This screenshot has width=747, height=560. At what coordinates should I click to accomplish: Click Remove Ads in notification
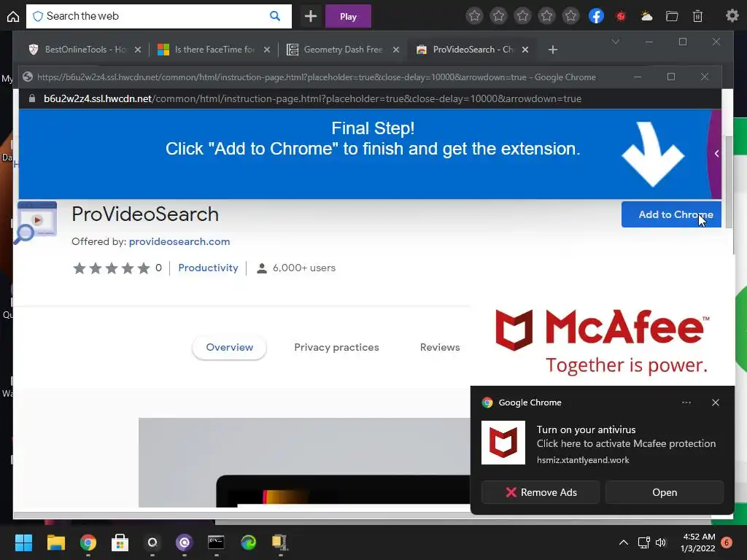pyautogui.click(x=541, y=492)
